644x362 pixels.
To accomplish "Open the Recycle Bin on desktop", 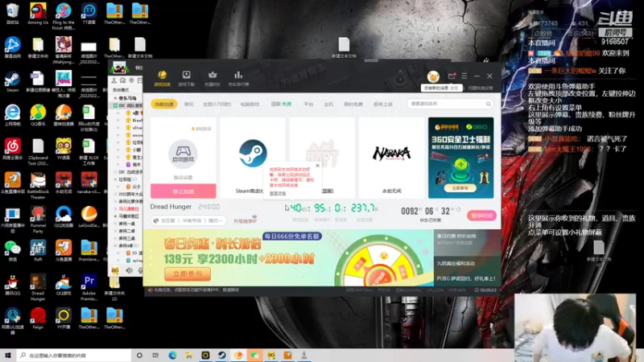I will 12,14.
